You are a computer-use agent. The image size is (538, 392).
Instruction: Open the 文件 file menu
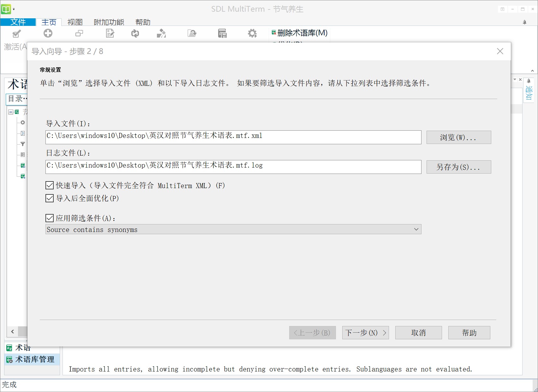pyautogui.click(x=18, y=22)
